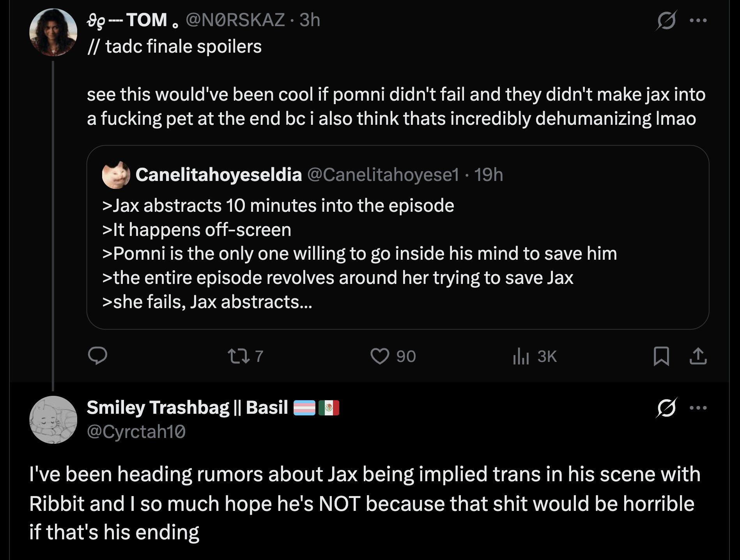The image size is (740, 560).
Task: Open TOM's profile picture
Action: point(53,32)
